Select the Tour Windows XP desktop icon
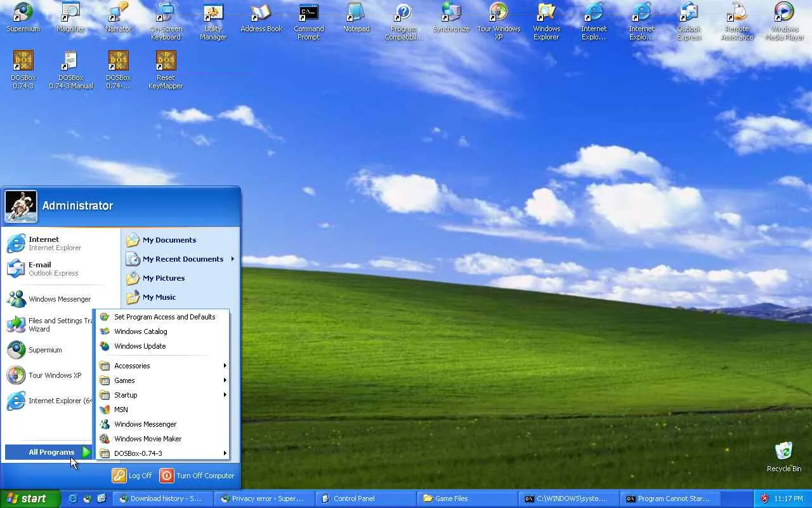The width and height of the screenshot is (812, 508). 499,22
